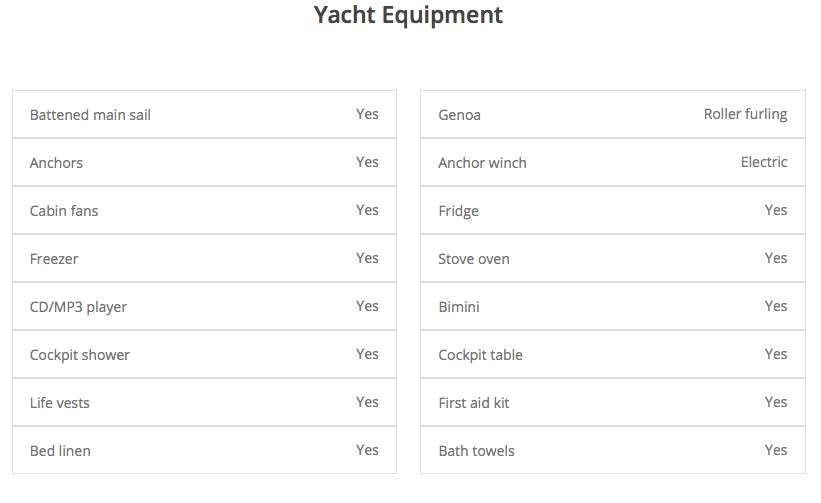
Task: Click the Freezer row
Action: [x=204, y=259]
